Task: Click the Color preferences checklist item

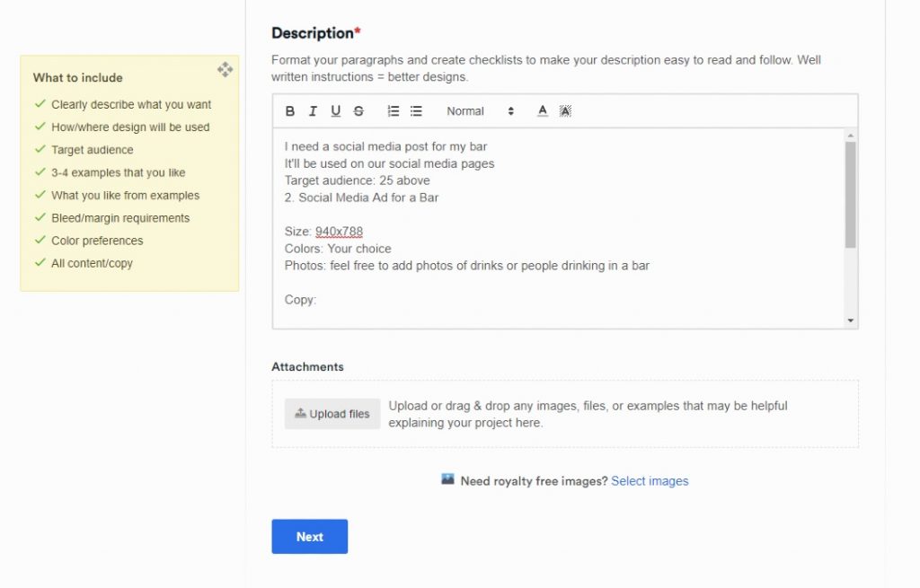Action: 97,241
